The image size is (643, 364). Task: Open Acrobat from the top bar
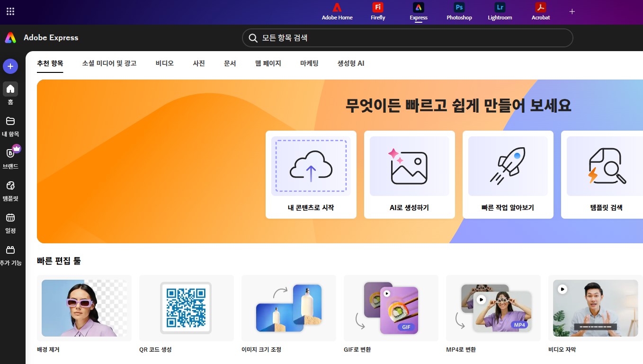[540, 11]
